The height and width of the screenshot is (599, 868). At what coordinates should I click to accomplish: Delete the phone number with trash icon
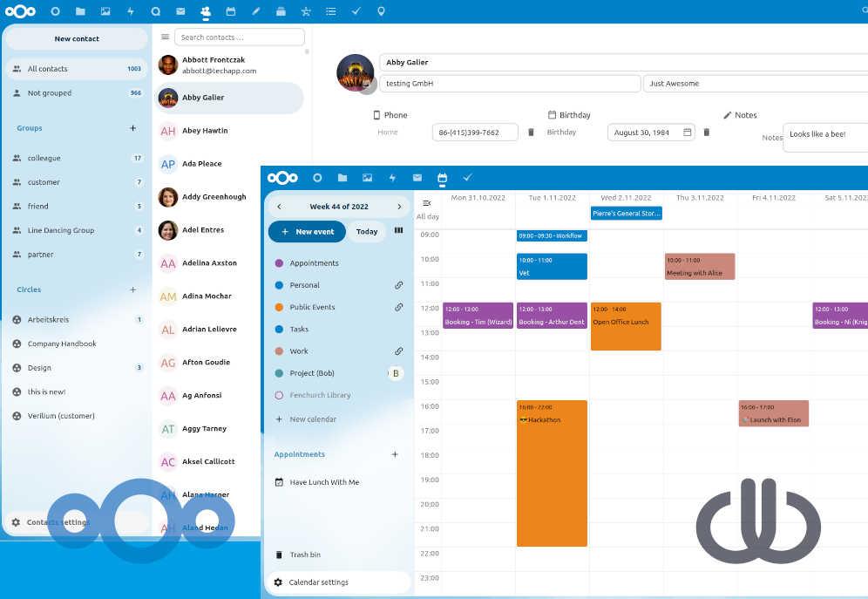point(531,133)
